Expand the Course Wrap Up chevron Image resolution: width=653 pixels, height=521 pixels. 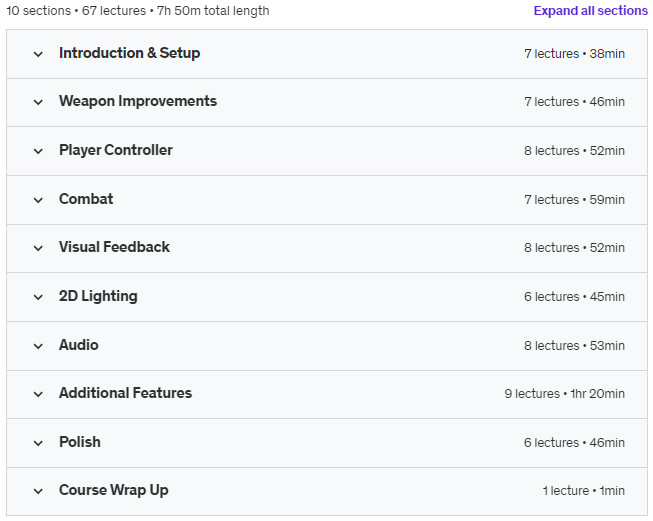coord(38,491)
